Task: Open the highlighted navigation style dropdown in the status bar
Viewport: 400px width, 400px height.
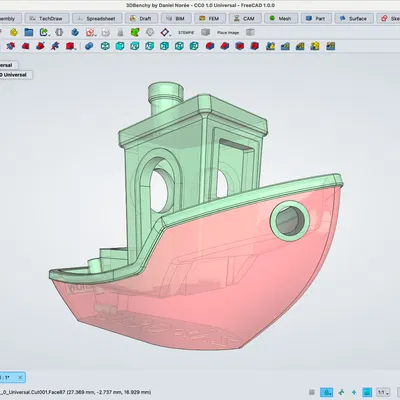Action: click(327, 392)
